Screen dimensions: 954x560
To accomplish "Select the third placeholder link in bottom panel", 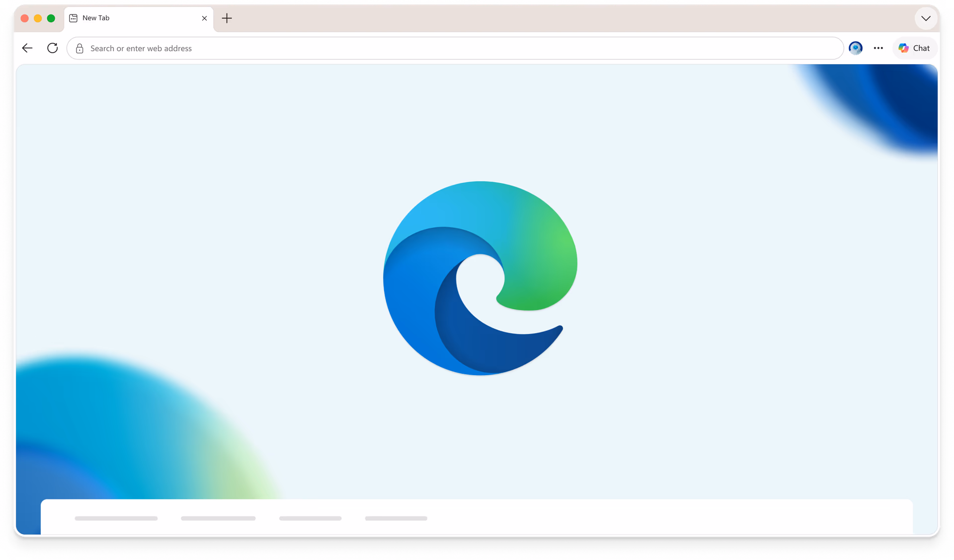I will pyautogui.click(x=310, y=518).
